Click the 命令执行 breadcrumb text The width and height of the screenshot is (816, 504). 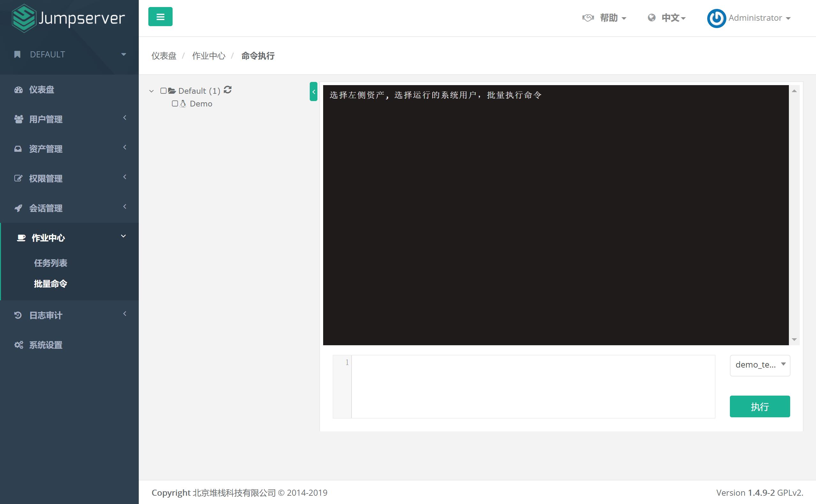(258, 56)
